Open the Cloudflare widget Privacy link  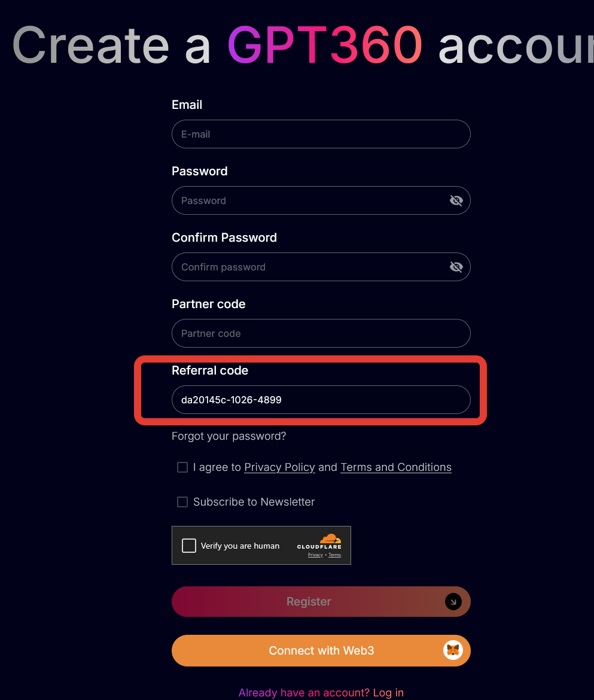click(x=315, y=555)
